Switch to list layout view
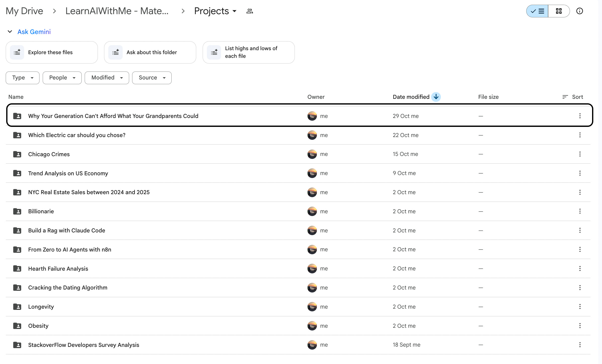The image size is (602, 364). tap(537, 11)
